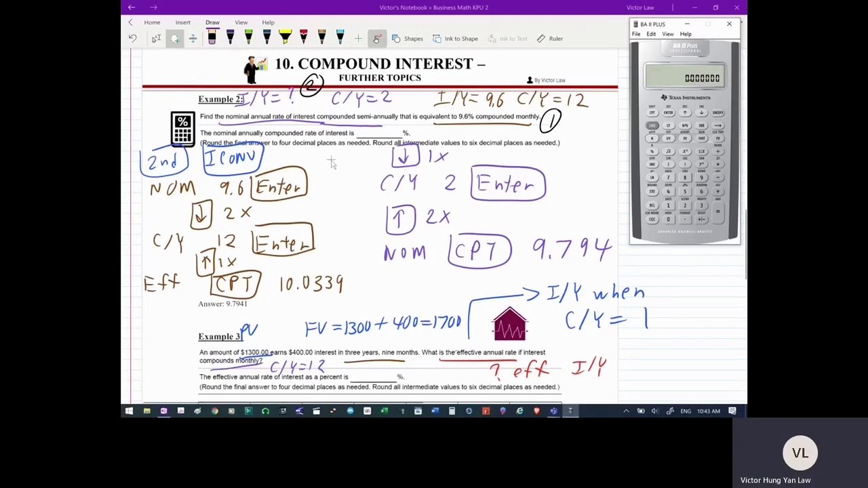Open the ENG language indicator
This screenshot has width=868, height=488.
(x=686, y=411)
